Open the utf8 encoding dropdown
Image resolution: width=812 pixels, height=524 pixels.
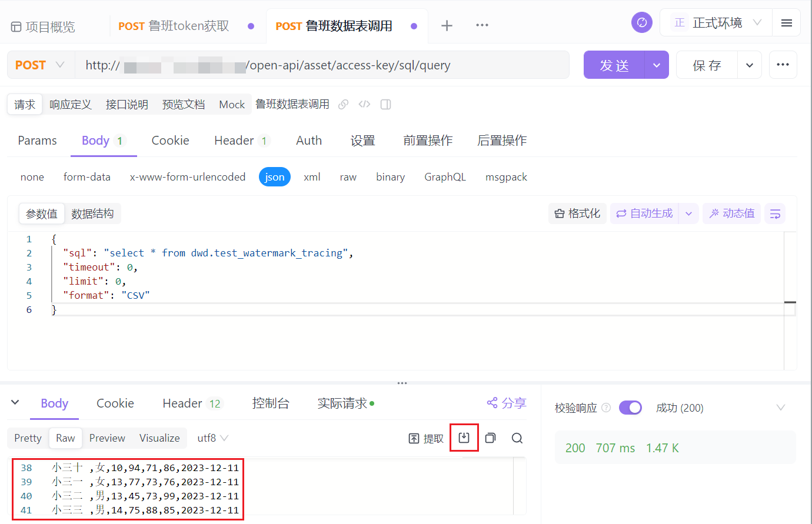[212, 438]
